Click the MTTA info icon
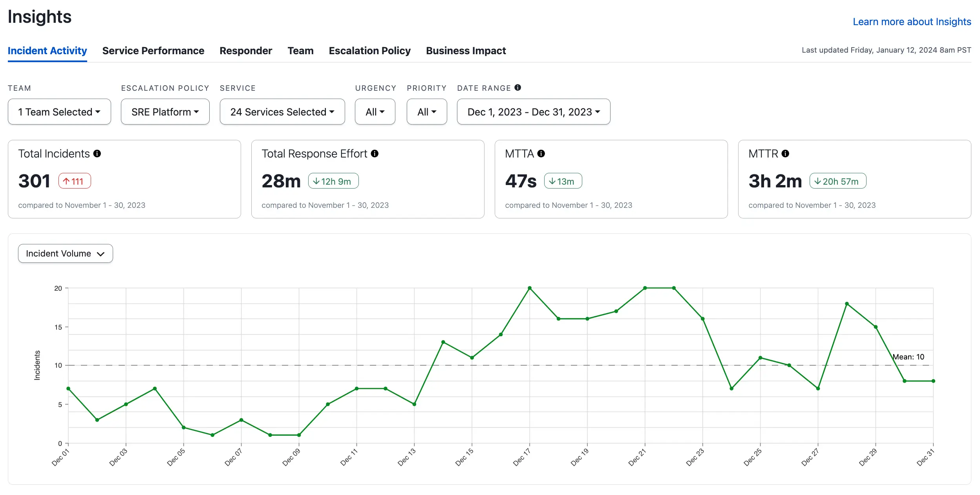 click(541, 154)
